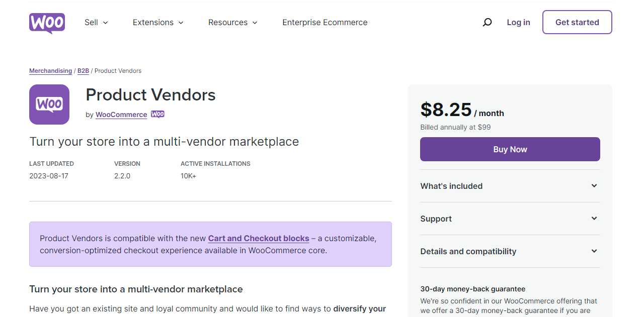Visit the B2B breadcrumb link

pos(83,70)
